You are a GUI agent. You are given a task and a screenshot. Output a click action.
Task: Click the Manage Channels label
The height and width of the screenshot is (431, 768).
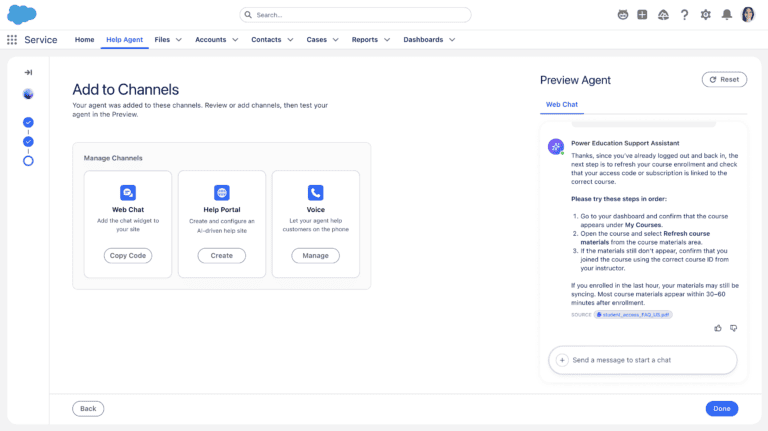[113, 158]
